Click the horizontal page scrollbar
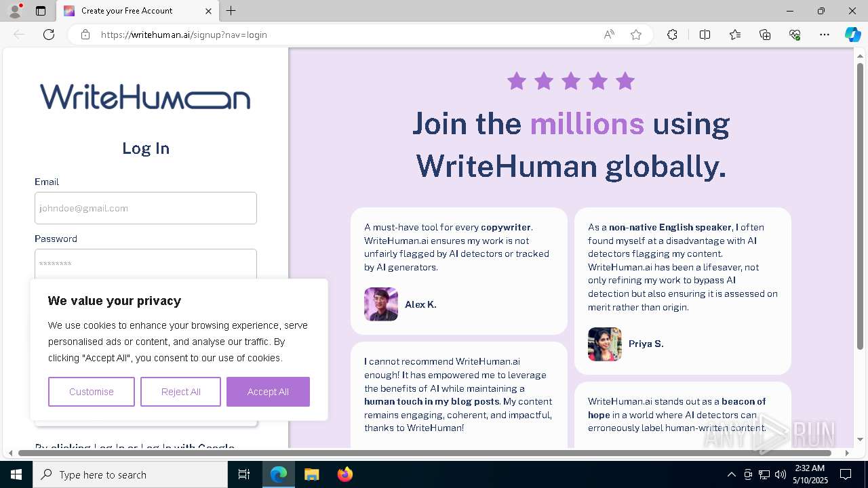 click(x=425, y=453)
